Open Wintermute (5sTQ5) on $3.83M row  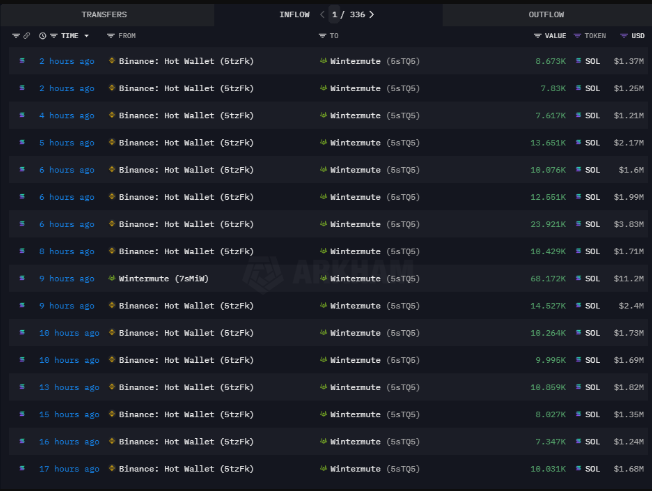375,224
